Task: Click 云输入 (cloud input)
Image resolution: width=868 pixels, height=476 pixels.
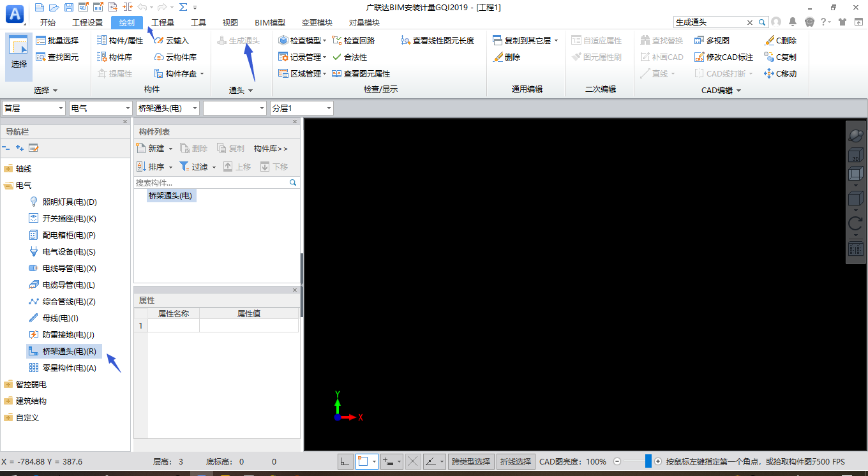Action: 172,40
